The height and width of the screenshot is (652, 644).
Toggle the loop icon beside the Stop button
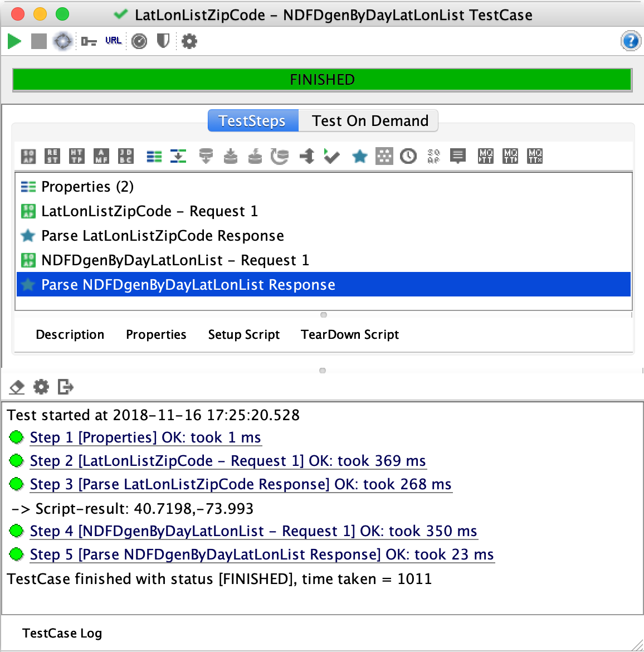point(62,41)
